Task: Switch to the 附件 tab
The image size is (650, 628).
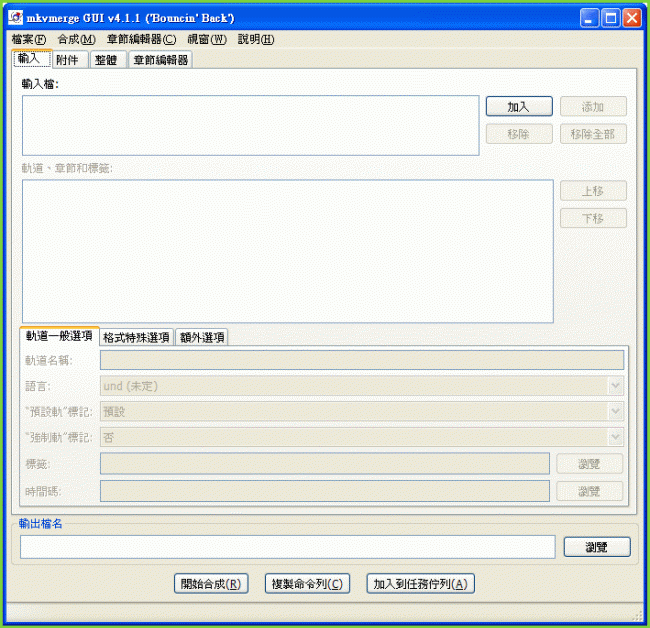Action: coord(67,60)
